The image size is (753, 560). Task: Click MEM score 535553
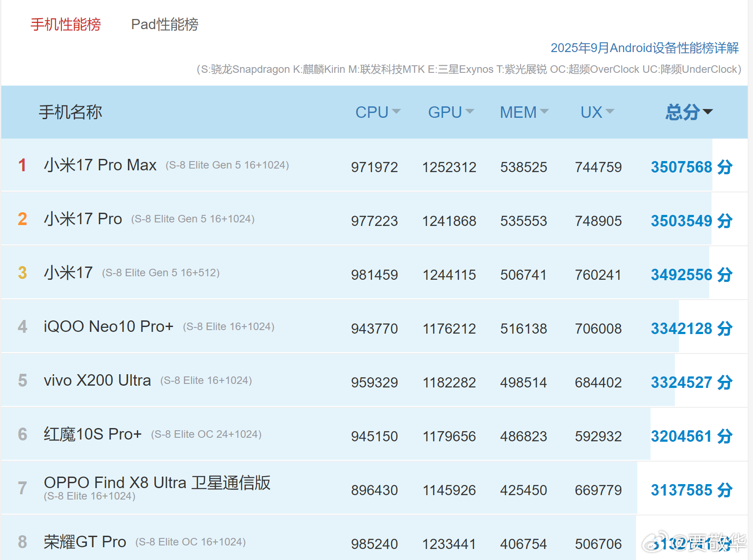pos(523,221)
